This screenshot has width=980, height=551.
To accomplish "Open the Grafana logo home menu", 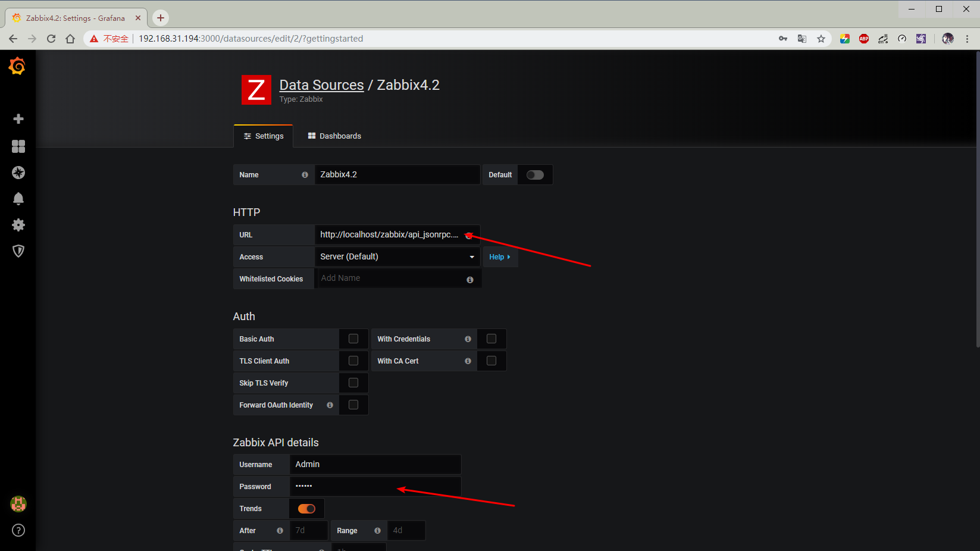I will pos(17,66).
